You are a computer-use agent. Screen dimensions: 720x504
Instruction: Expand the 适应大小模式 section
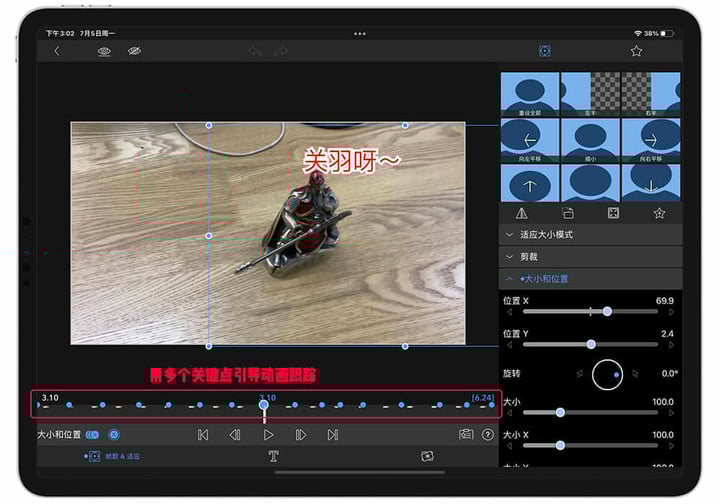(591, 235)
